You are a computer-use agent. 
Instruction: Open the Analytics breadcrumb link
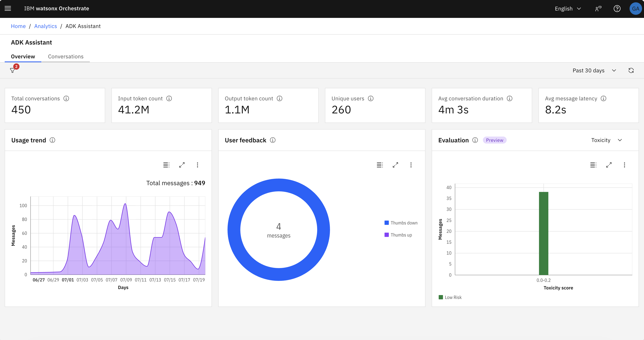tap(46, 26)
